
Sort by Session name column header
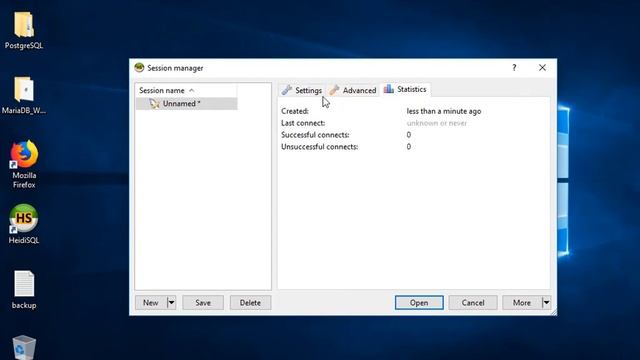point(187,90)
